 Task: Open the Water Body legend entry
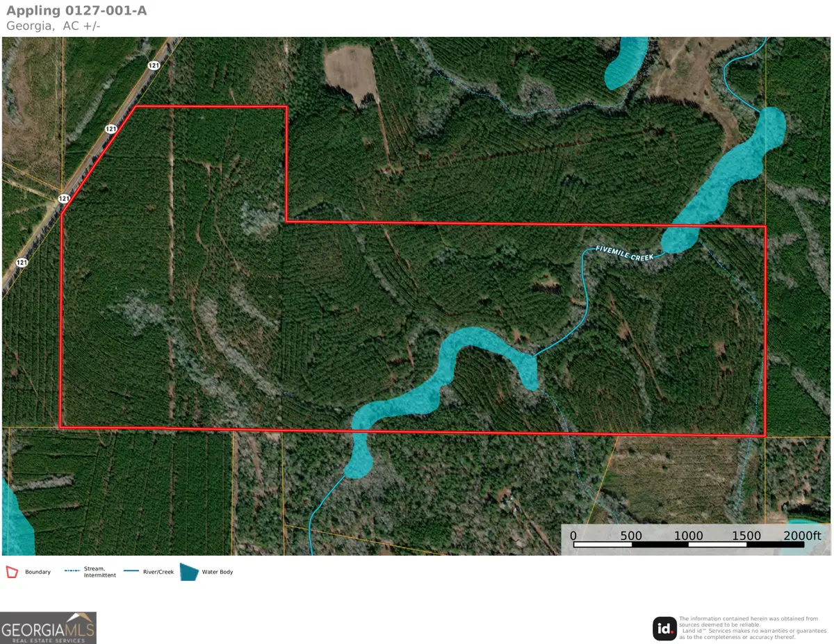tap(216, 572)
